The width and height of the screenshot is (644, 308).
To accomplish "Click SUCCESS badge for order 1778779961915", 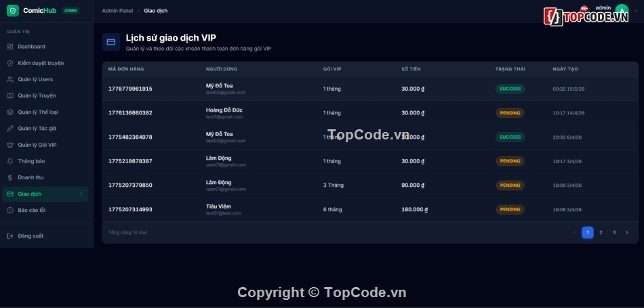I will [510, 89].
